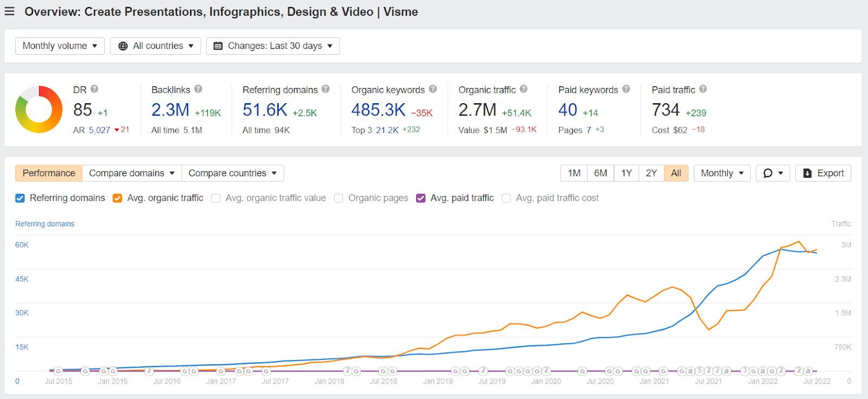Open the 40 paid keywords report

tap(567, 110)
